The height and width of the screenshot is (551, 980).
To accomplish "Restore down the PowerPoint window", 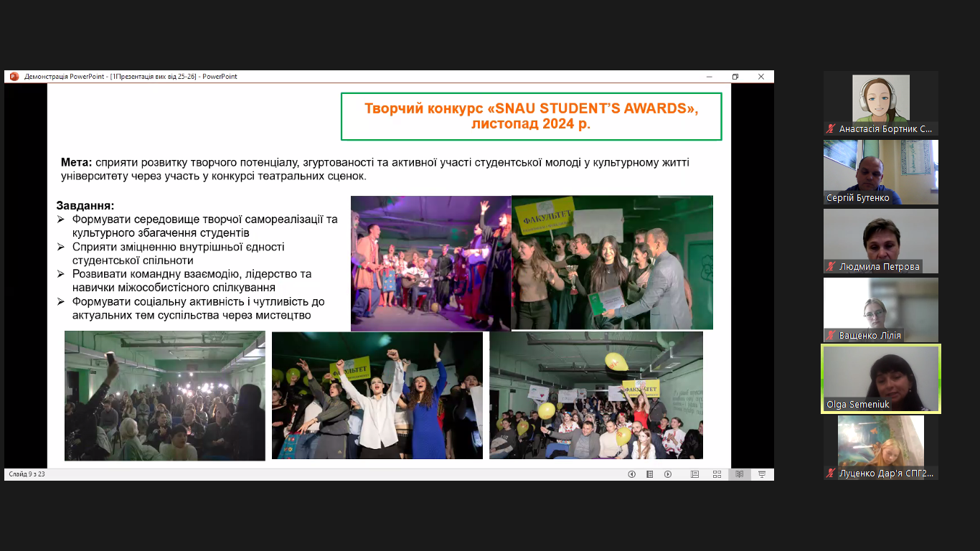I will tap(735, 77).
